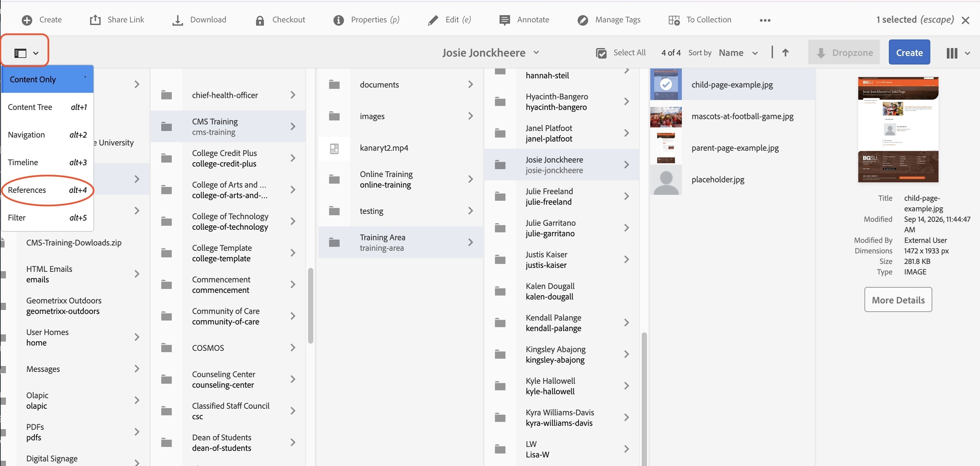Toggle sort direction with the up arrow
Image resolution: width=980 pixels, height=466 pixels.
click(785, 53)
